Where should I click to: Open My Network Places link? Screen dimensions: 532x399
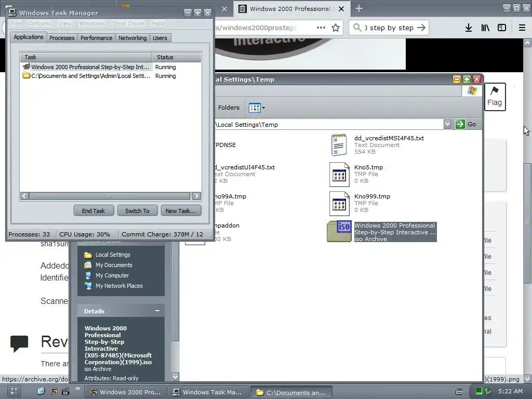119,286
